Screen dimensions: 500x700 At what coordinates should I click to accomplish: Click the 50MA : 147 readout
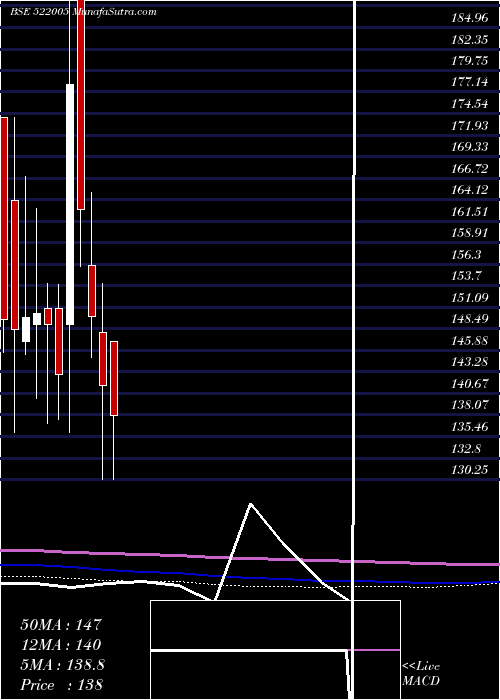tap(61, 625)
